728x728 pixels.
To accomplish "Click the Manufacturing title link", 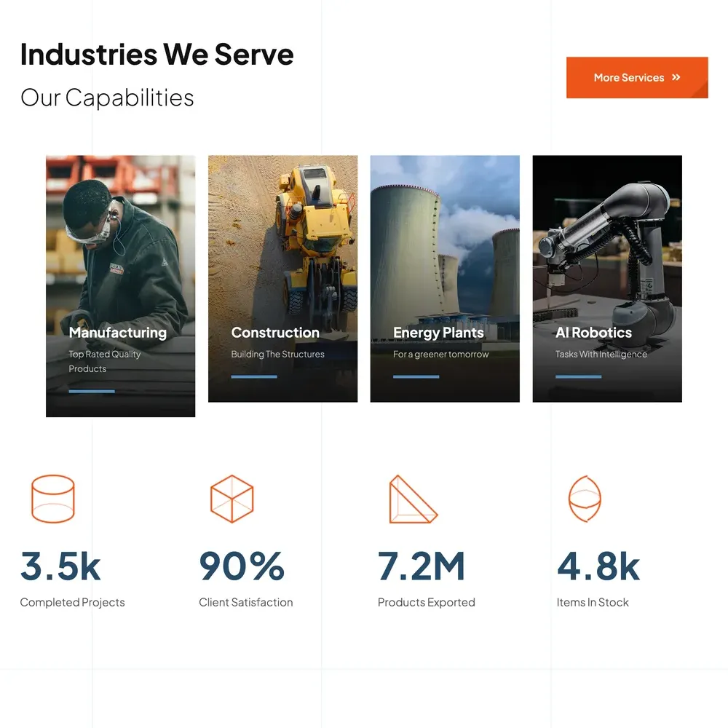I will pyautogui.click(x=117, y=333).
